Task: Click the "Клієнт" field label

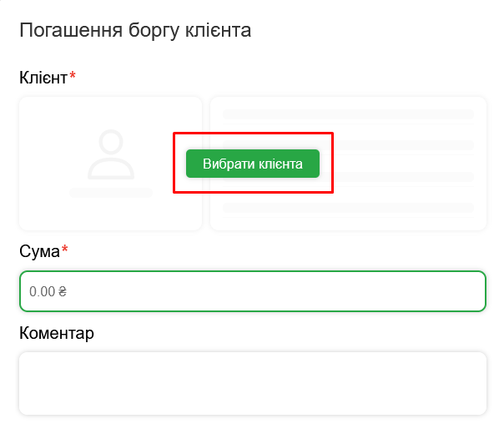Action: (x=43, y=78)
